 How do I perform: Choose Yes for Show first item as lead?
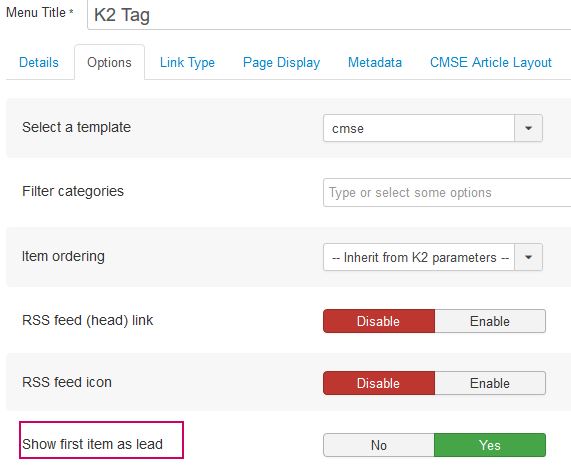coord(490,445)
